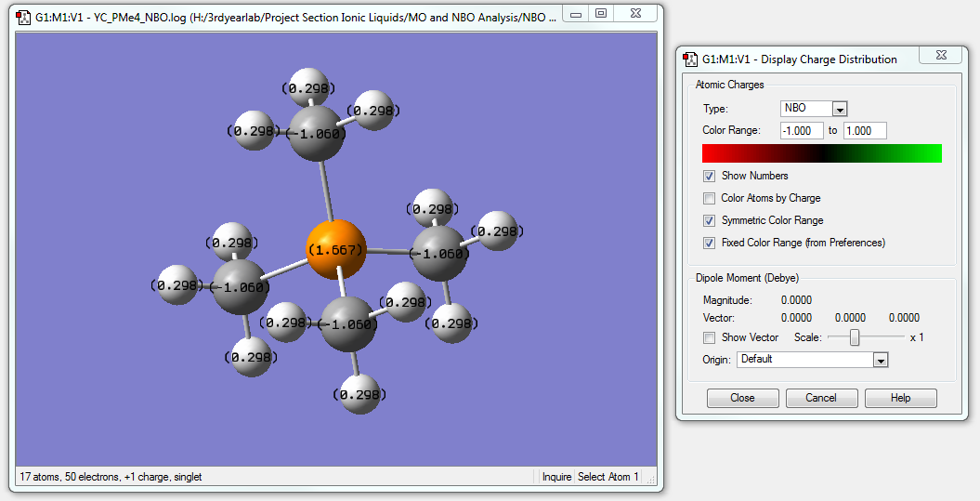980x501 pixels.
Task: Close the Display Charge Distribution dialog with X
Action: (940, 56)
